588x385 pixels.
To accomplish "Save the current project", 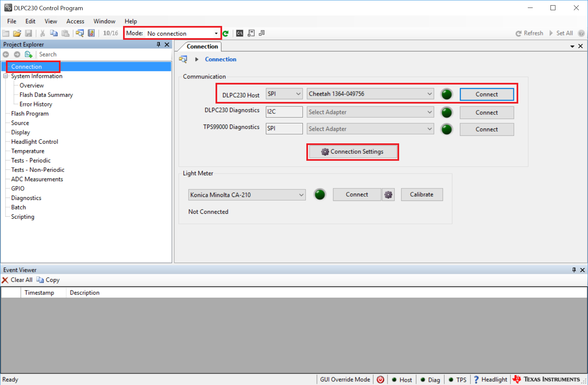I will click(x=29, y=33).
